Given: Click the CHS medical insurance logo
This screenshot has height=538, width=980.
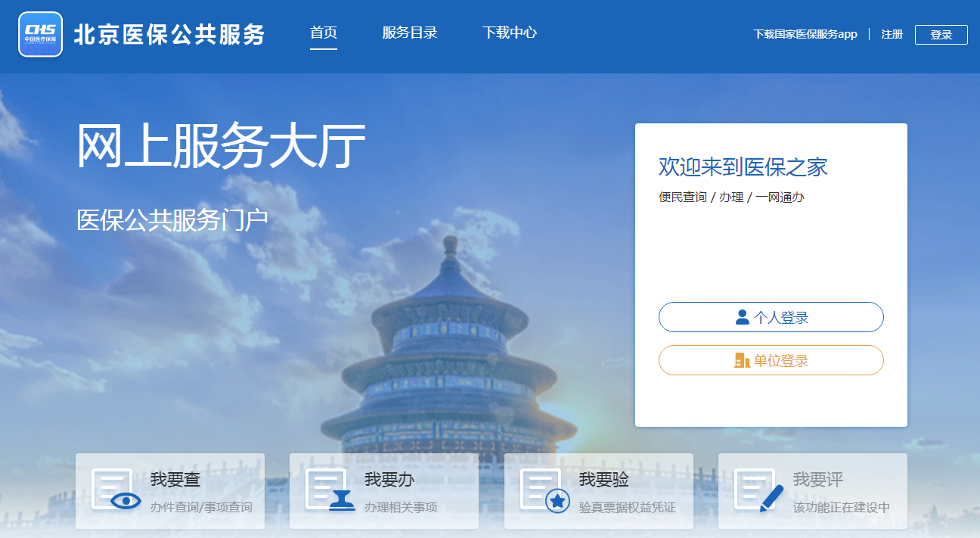Looking at the screenshot, I should [40, 34].
